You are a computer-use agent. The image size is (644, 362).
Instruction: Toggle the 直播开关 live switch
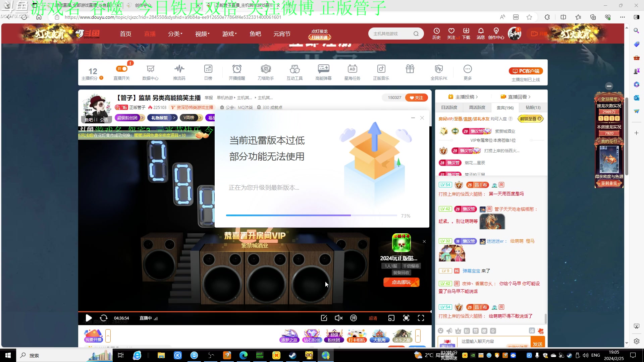[121, 69]
